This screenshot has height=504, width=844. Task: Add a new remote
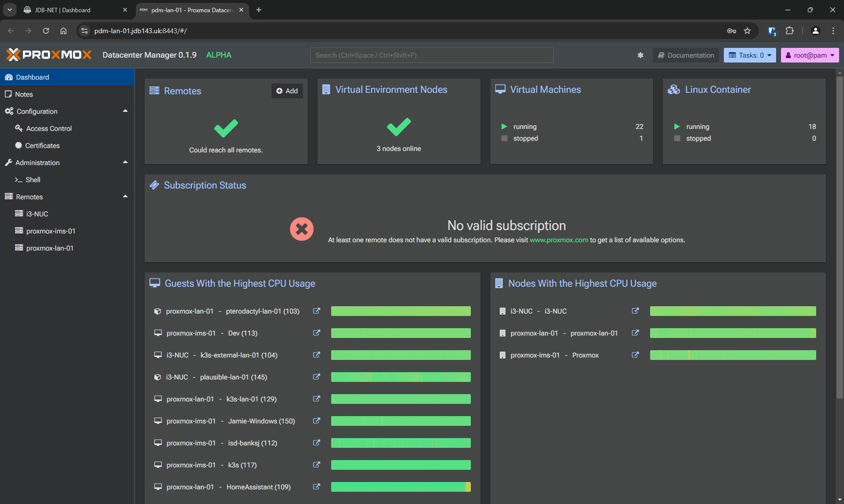point(287,91)
